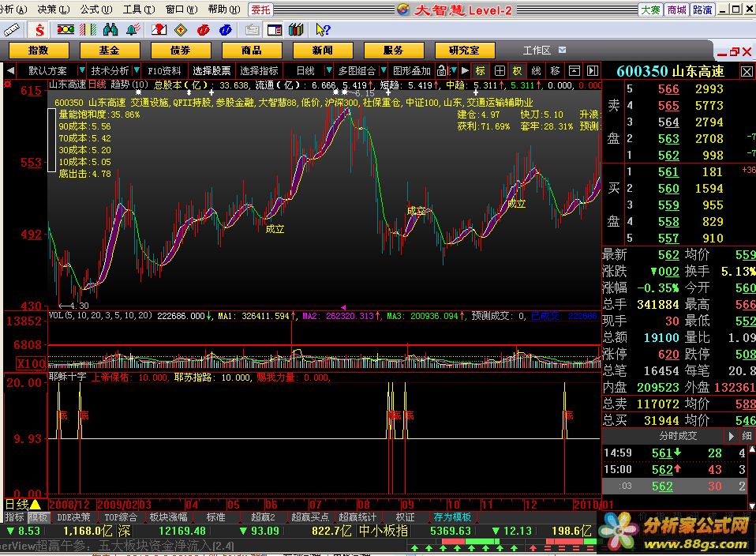
Task: Select the ruler measurement tool
Action: click(x=12, y=30)
